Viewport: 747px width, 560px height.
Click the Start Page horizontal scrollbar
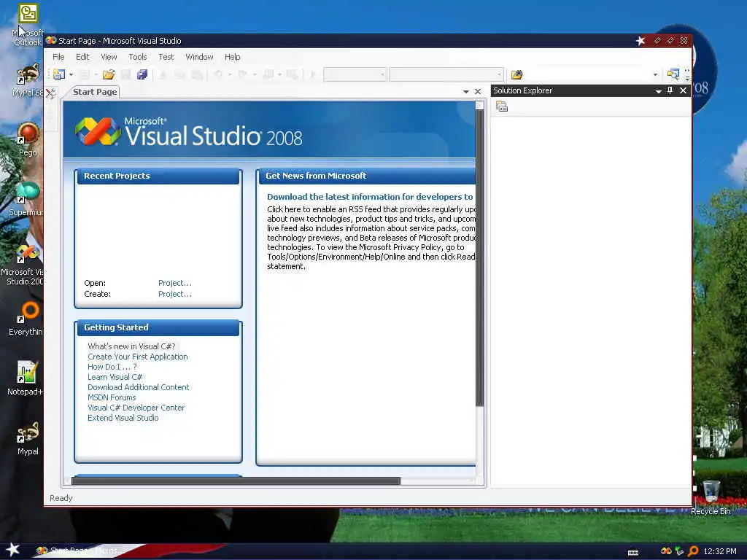pos(236,481)
